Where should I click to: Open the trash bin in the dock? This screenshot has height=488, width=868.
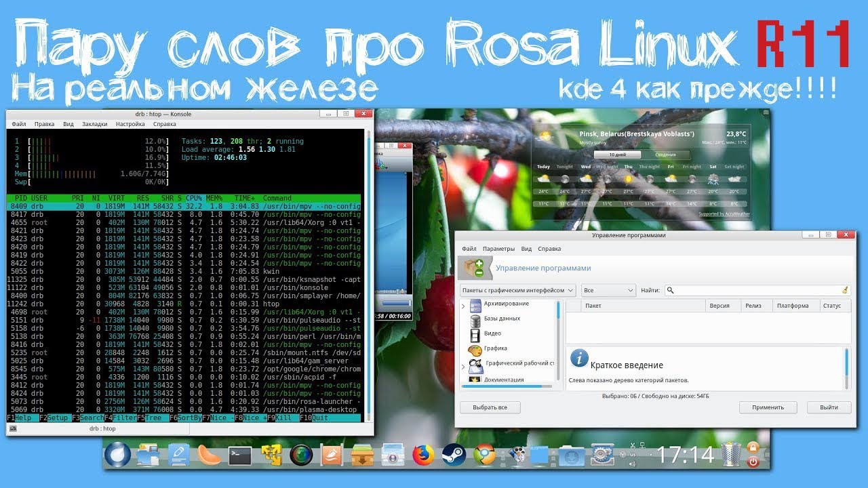coord(731,455)
